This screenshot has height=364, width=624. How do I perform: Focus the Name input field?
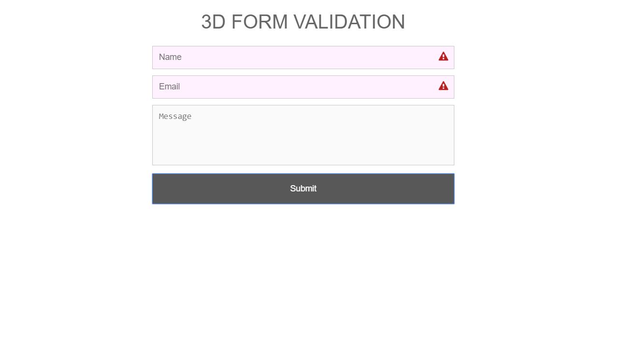pyautogui.click(x=303, y=58)
